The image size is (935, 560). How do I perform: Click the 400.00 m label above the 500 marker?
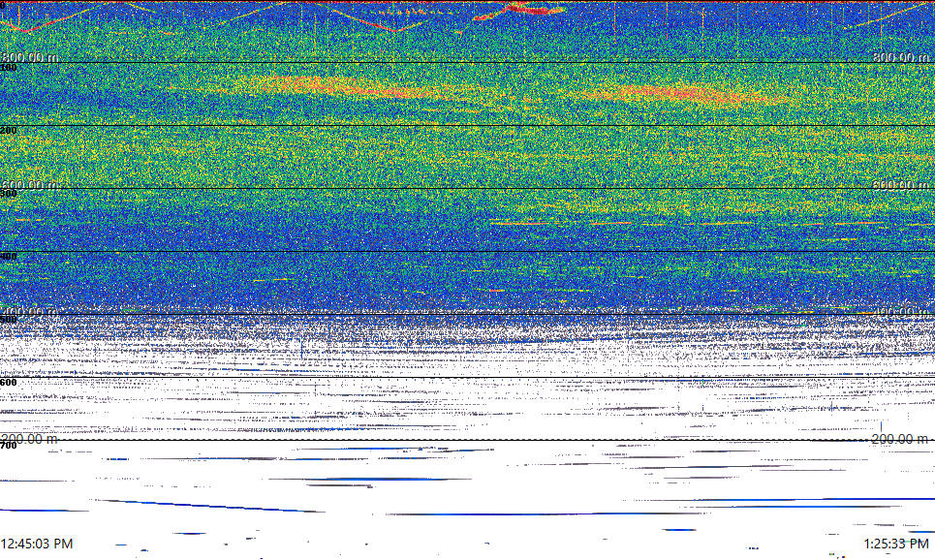tap(30, 311)
